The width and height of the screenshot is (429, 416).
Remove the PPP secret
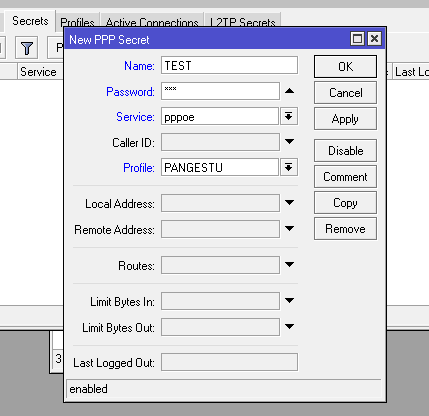[345, 229]
